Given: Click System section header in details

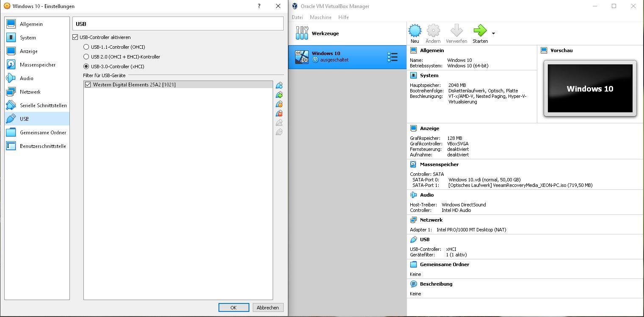Looking at the screenshot, I should point(429,75).
